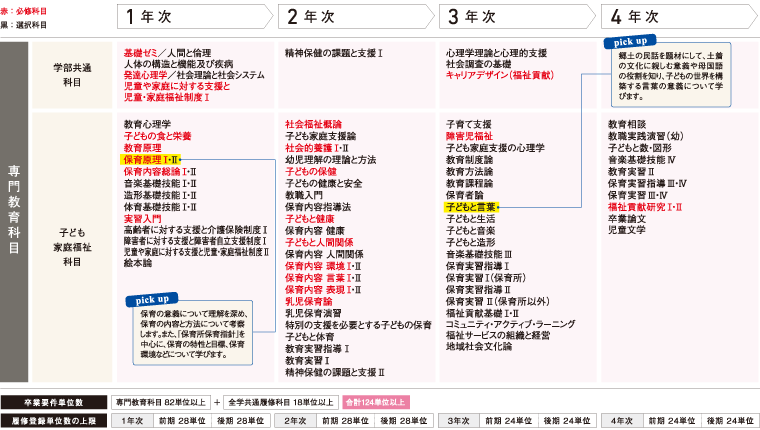Screen dimensions: 760x430
Task: Click 教育原理 course text
Action: coord(142,148)
